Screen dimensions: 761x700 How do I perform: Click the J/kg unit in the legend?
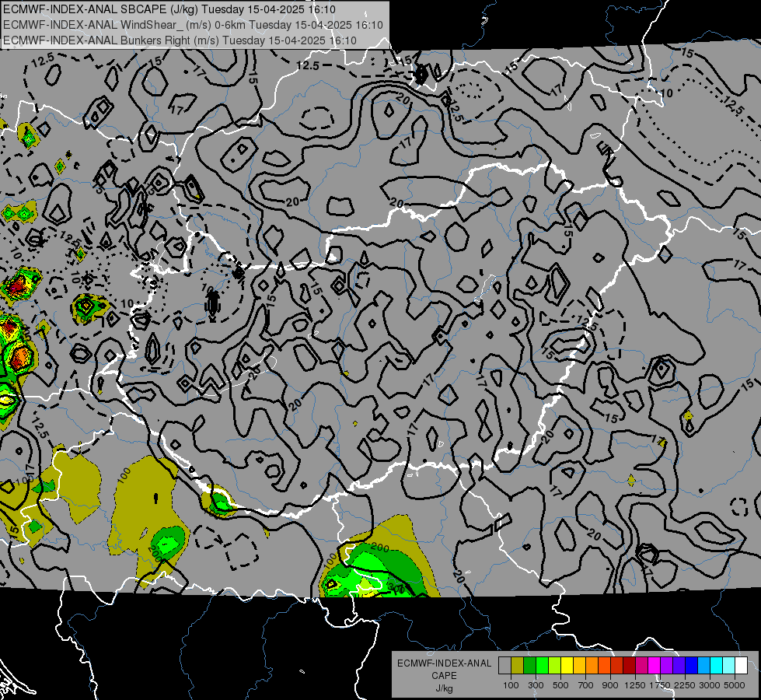coord(444,688)
